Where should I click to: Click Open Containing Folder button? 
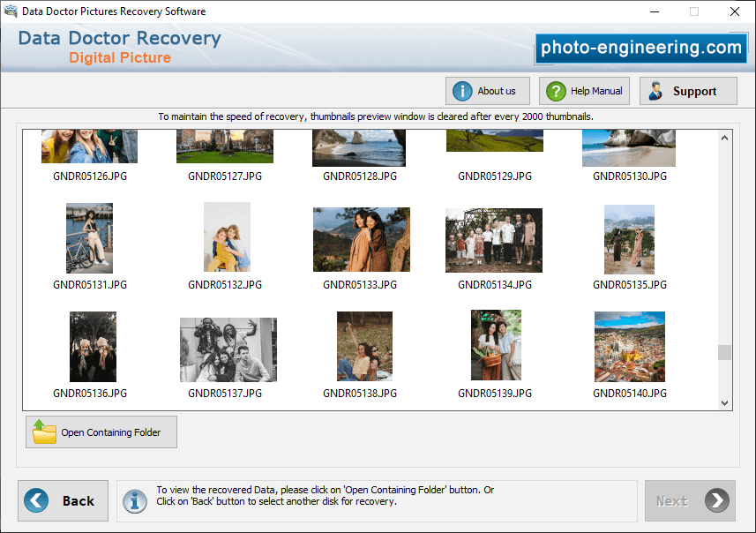pos(101,432)
